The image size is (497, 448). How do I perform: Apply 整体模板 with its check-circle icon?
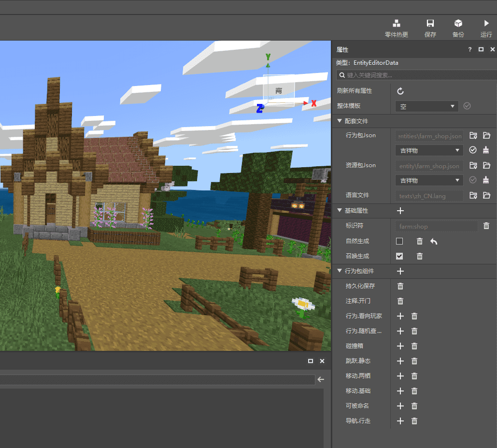pyautogui.click(x=467, y=106)
